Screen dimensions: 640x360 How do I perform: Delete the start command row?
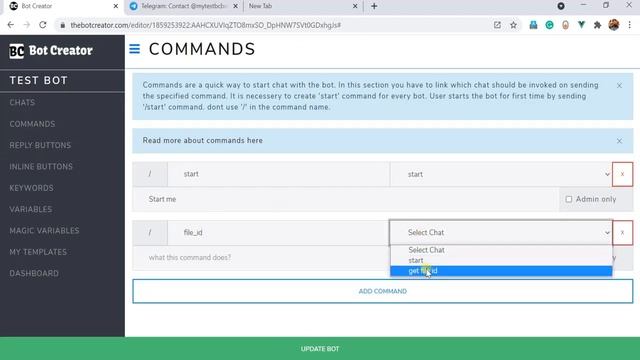622,174
